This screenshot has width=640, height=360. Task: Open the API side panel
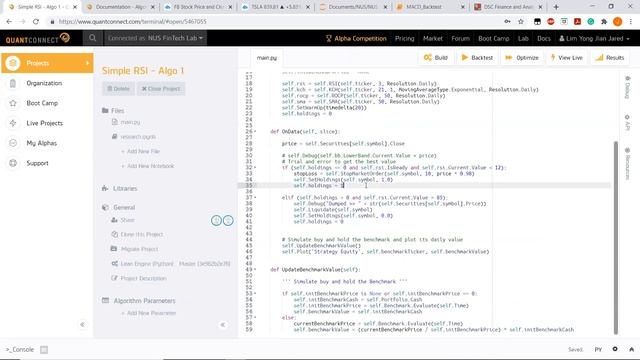[x=628, y=123]
